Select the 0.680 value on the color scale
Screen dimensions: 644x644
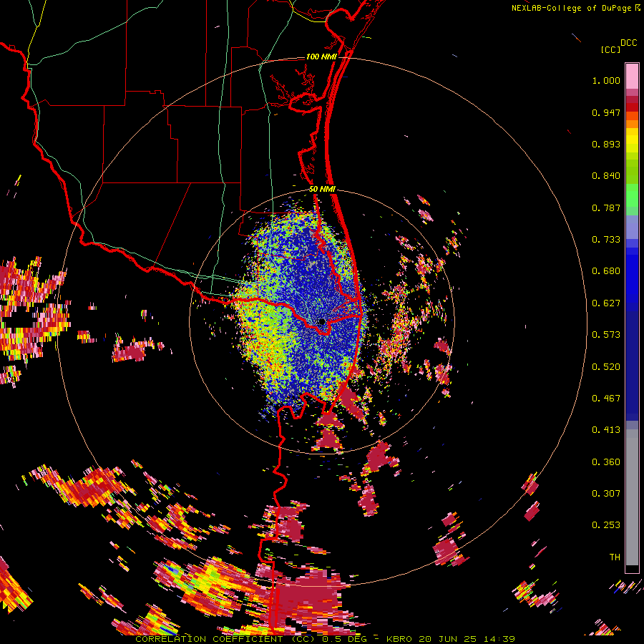coord(606,271)
